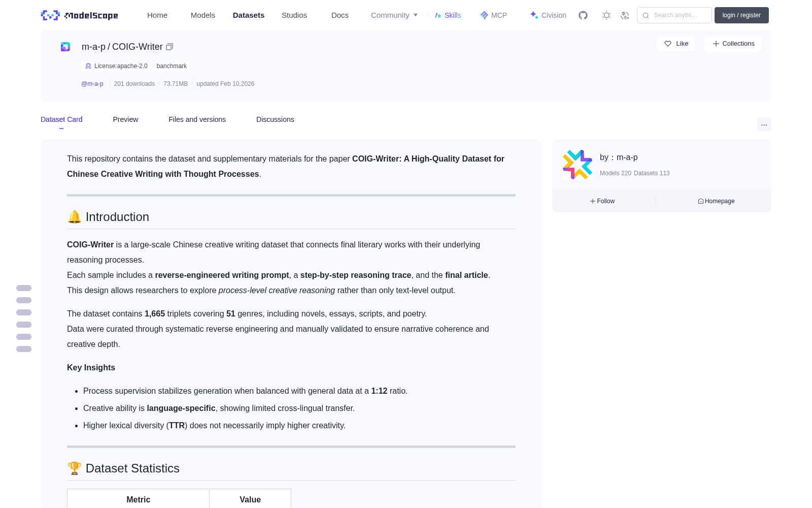812x508 pixels.
Task: Click the banchmark tag
Action: tap(172, 66)
